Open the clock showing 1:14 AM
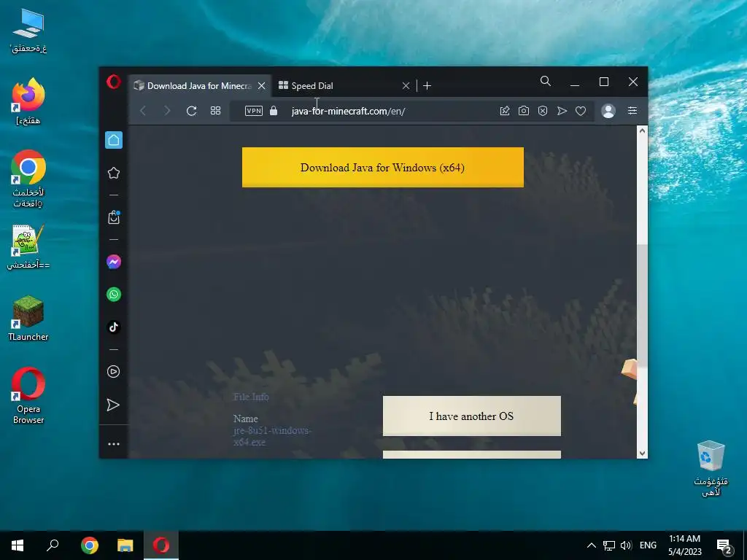 click(684, 545)
